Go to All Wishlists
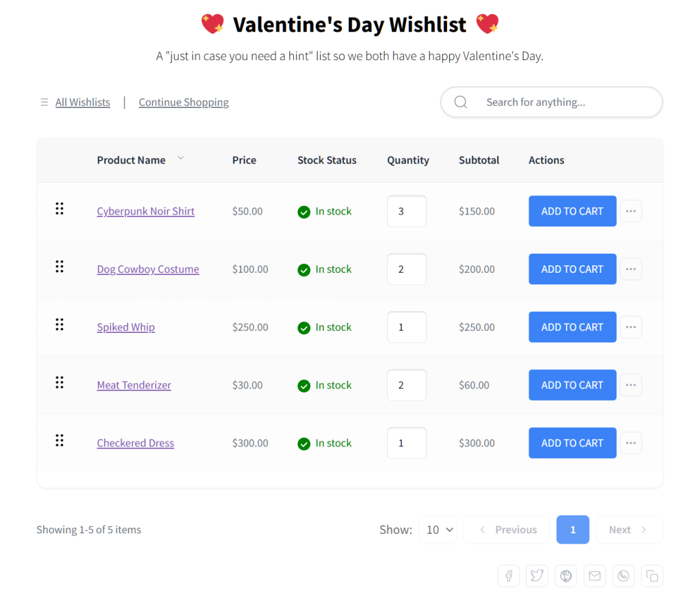 point(82,102)
